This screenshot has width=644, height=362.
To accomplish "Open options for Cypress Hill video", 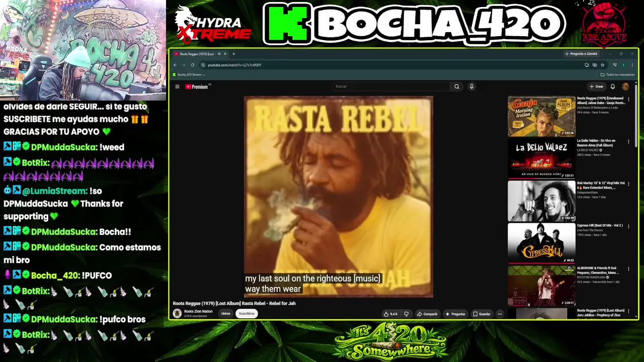I will [628, 227].
